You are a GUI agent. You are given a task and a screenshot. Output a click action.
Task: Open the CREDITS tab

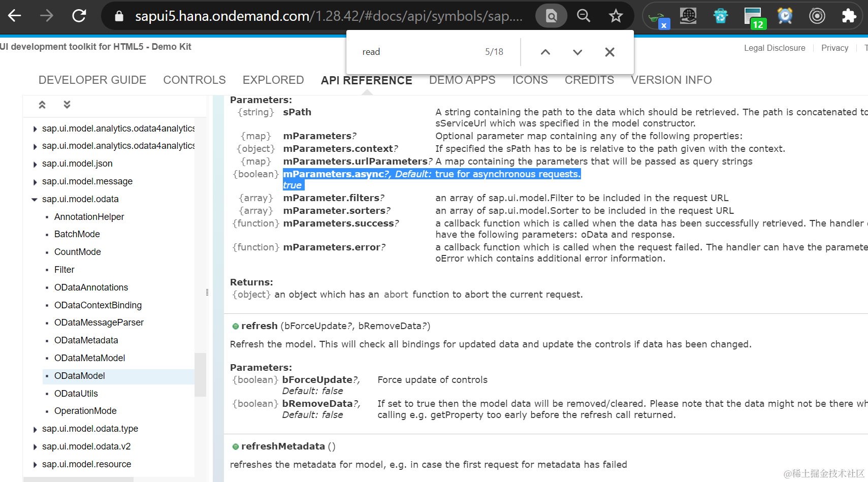(x=590, y=80)
